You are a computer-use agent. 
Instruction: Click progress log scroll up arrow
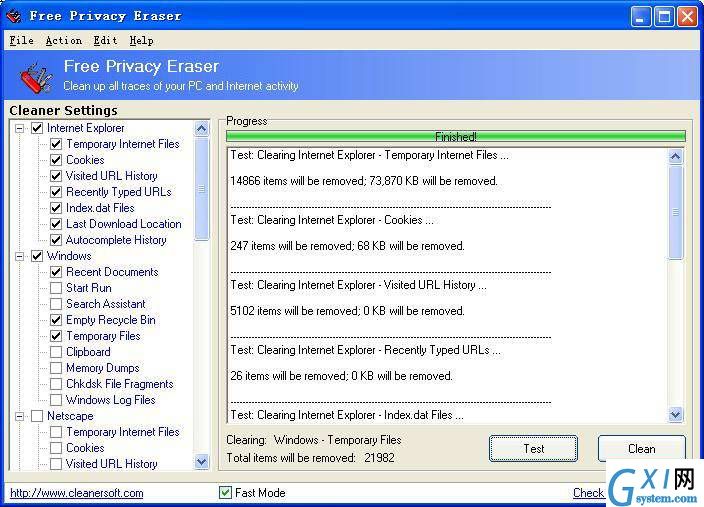tap(675, 156)
